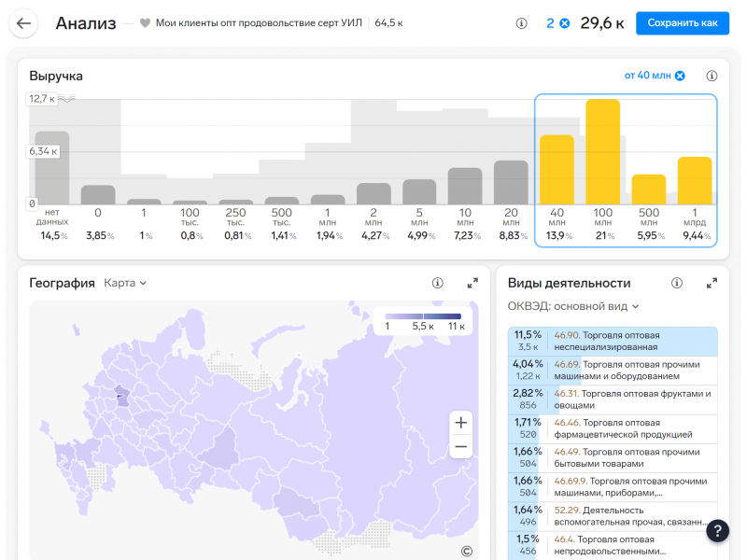
Task: Show info for the География panel
Action: (x=438, y=283)
